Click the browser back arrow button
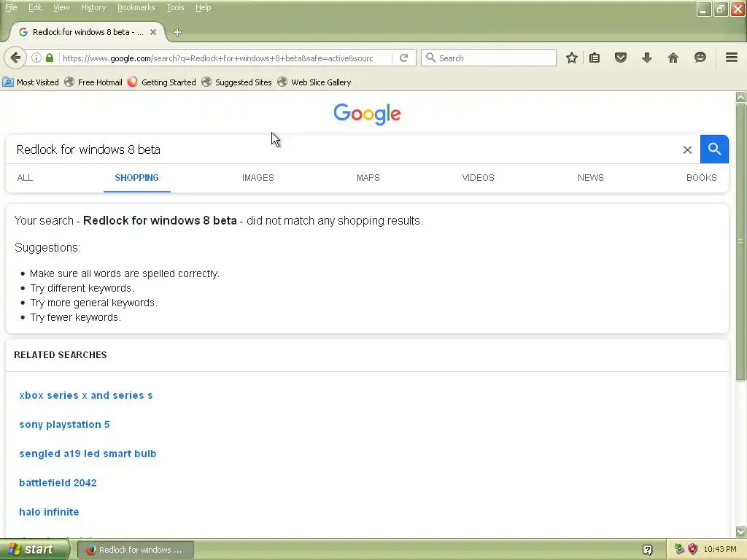This screenshot has height=560, width=747. (x=15, y=58)
